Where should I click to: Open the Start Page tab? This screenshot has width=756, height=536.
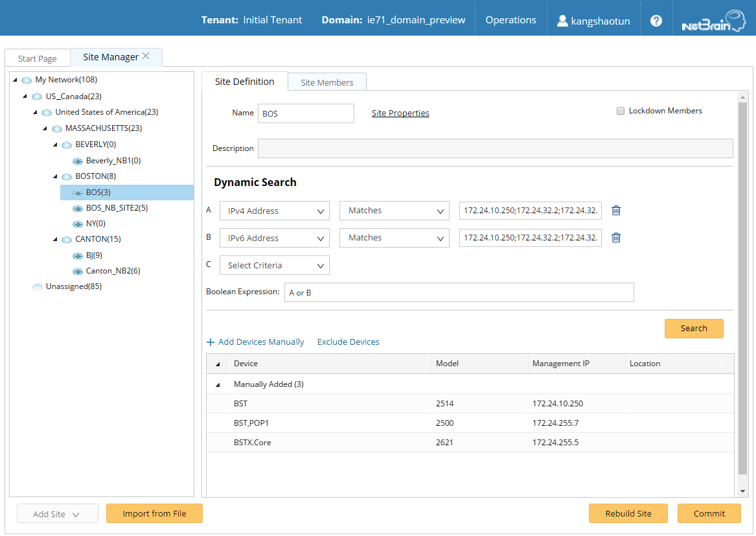click(x=37, y=58)
